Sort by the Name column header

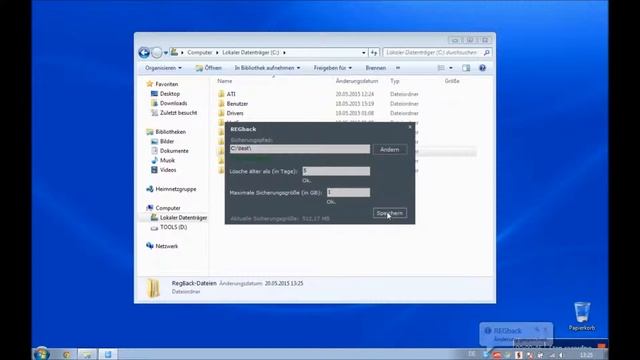tap(225, 81)
